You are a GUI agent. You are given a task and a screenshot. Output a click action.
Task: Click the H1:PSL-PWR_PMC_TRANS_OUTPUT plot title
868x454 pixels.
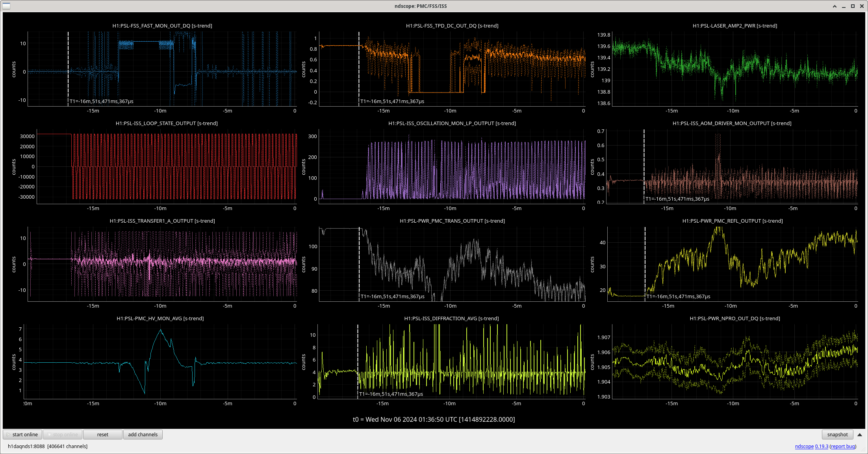pyautogui.click(x=452, y=221)
